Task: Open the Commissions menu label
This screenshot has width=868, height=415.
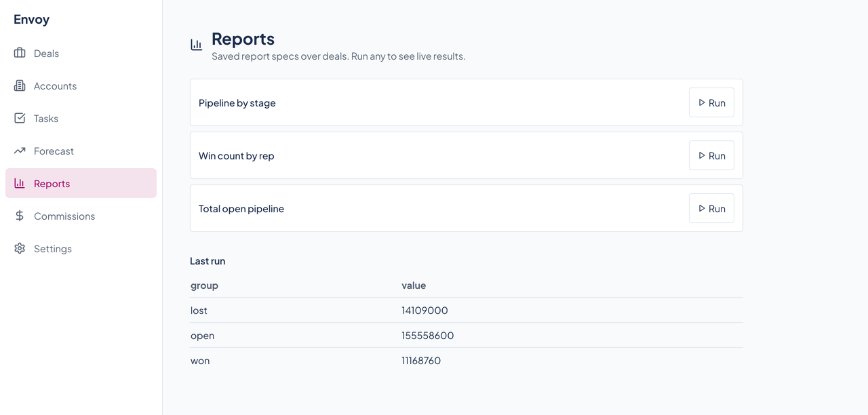Action: pyautogui.click(x=64, y=216)
